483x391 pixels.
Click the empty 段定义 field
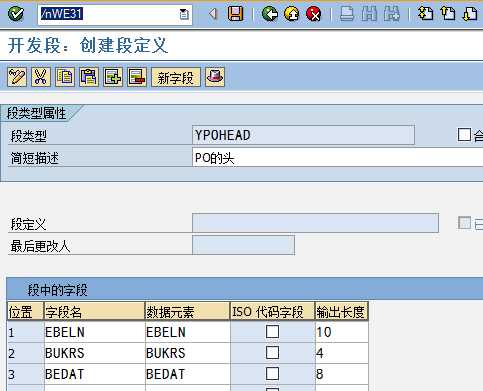(315, 223)
